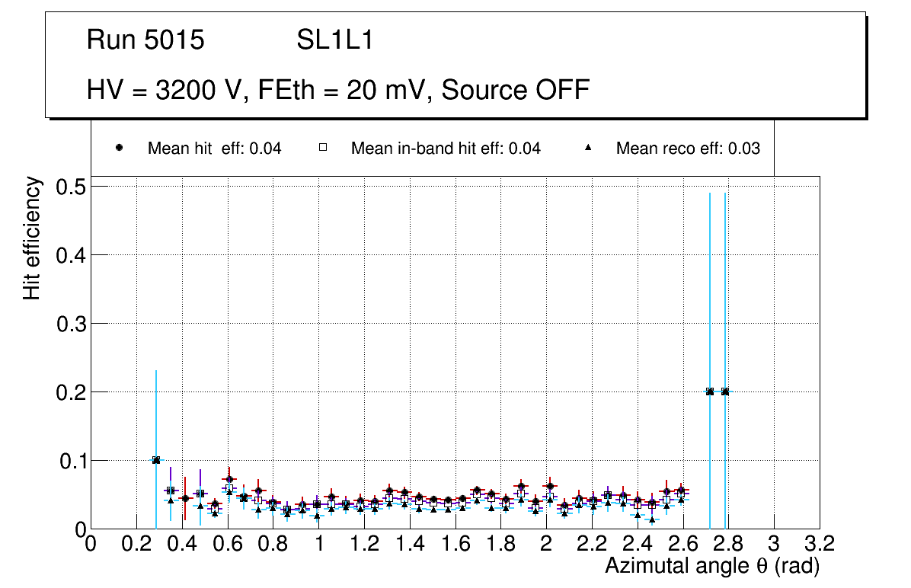
Task: Click the 'Hit efficiency' y-axis title
Action: pyautogui.click(x=32, y=238)
